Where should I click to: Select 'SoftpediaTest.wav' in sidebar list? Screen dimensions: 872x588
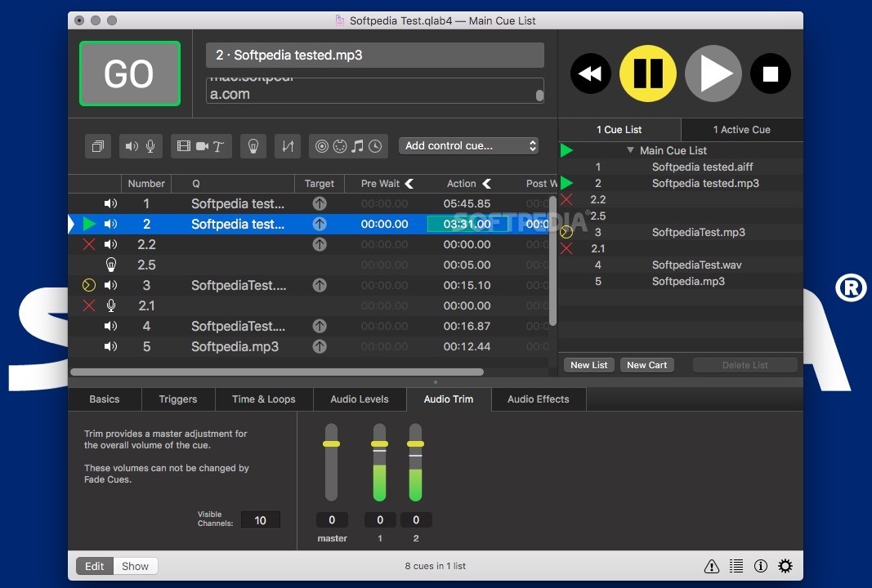696,265
